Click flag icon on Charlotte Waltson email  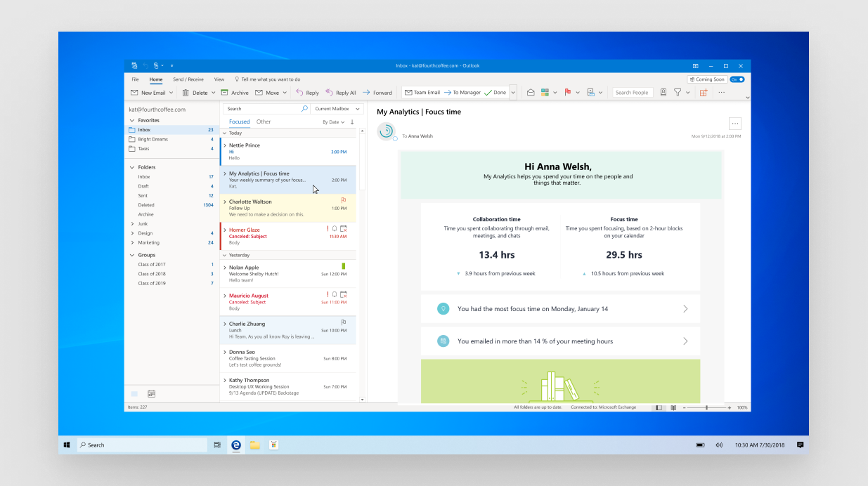point(343,201)
